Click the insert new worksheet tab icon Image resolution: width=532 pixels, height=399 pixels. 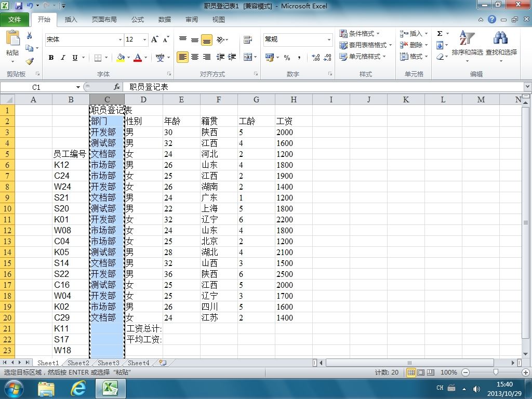pyautogui.click(x=163, y=363)
